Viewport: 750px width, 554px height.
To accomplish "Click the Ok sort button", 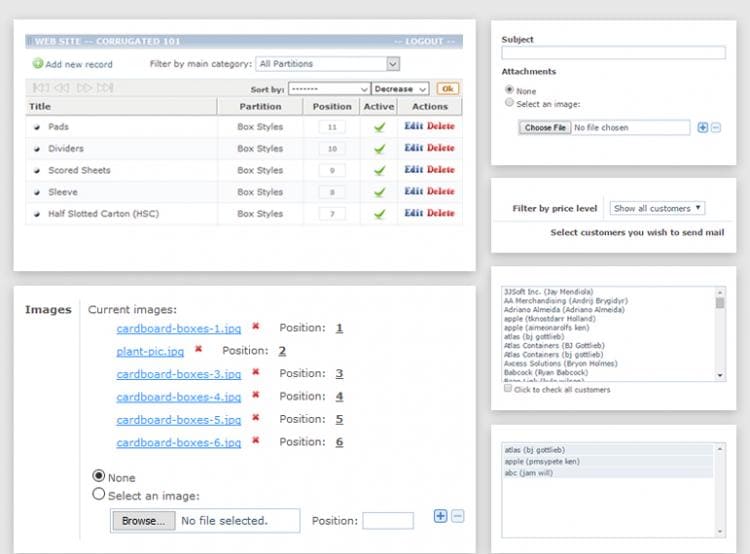I will [448, 89].
